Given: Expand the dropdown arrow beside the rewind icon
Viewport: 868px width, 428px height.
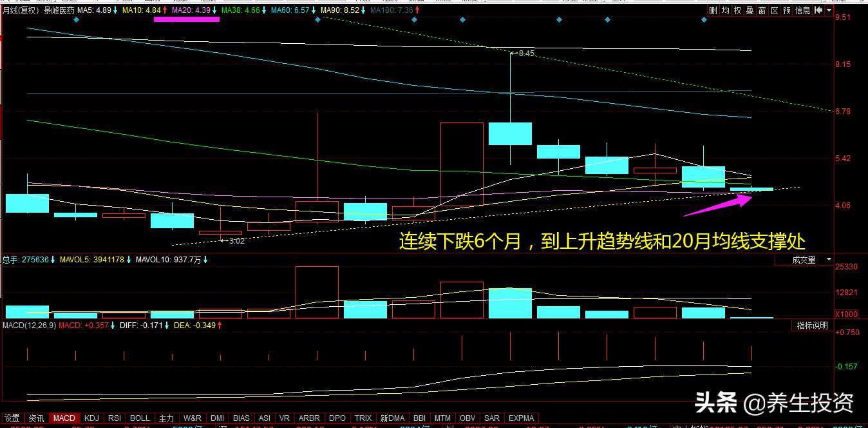Looking at the screenshot, I should point(828,10).
